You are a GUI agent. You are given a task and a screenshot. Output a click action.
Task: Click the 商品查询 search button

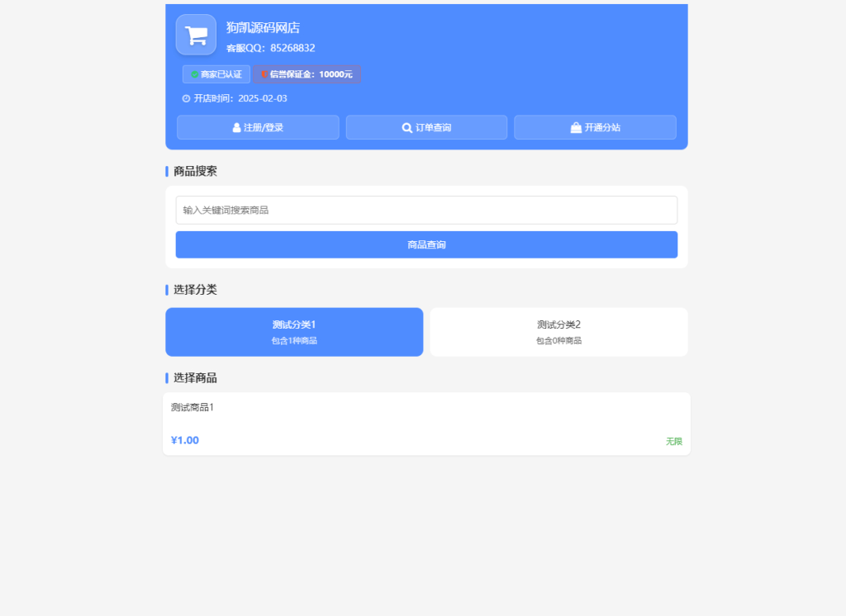click(x=425, y=244)
